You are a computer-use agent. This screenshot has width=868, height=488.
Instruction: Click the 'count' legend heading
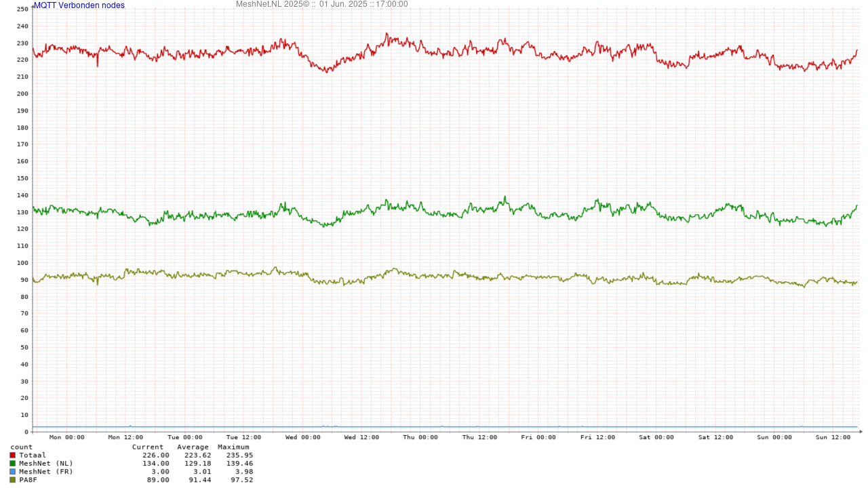point(21,447)
